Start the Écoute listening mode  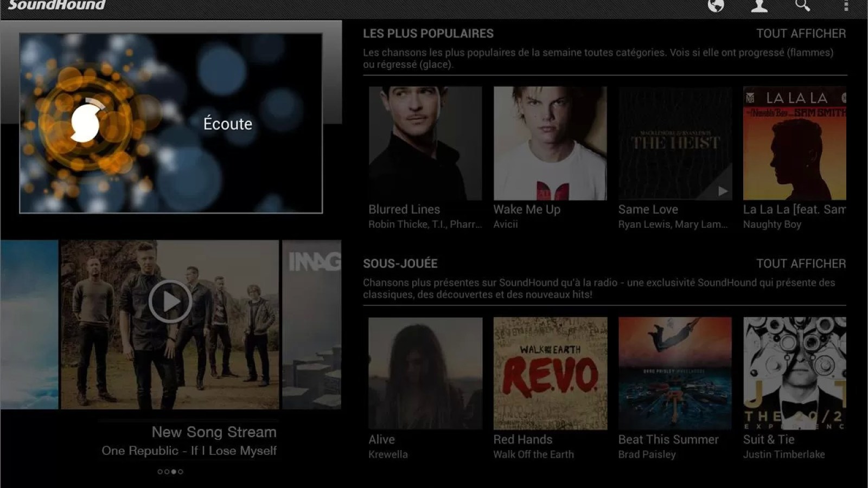tap(228, 124)
